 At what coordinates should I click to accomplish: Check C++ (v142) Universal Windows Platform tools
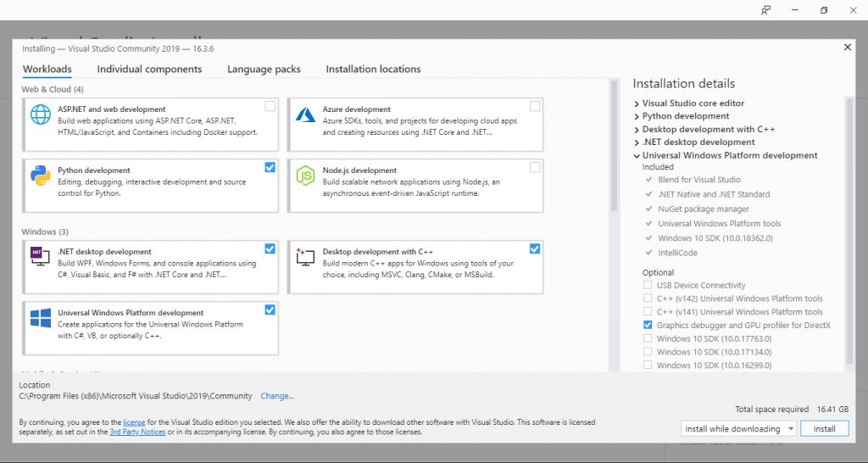(x=648, y=298)
